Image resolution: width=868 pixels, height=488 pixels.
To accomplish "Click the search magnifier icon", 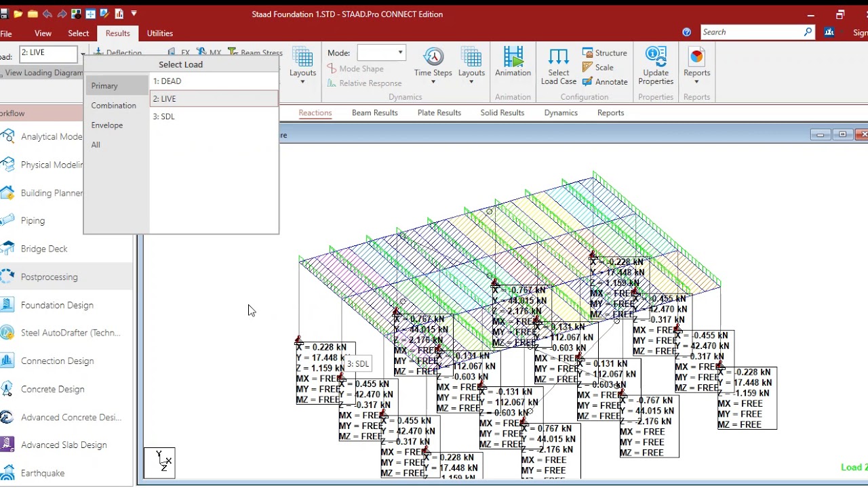I will click(808, 32).
